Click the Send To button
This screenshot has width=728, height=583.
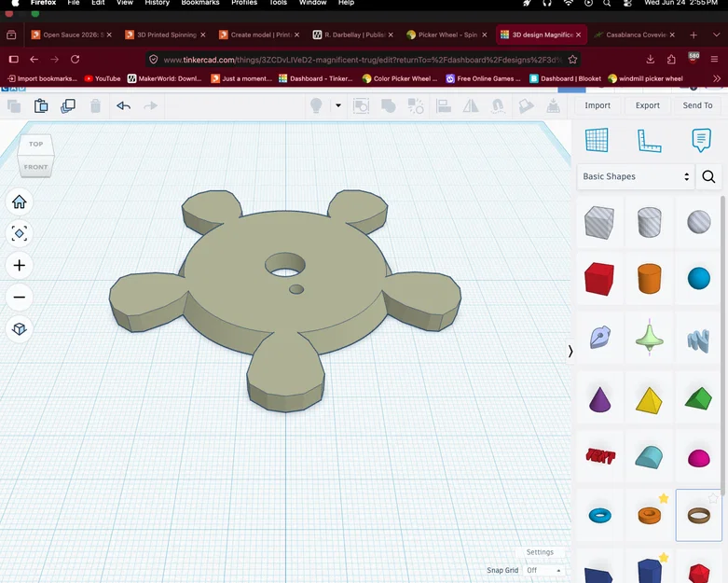point(697,105)
